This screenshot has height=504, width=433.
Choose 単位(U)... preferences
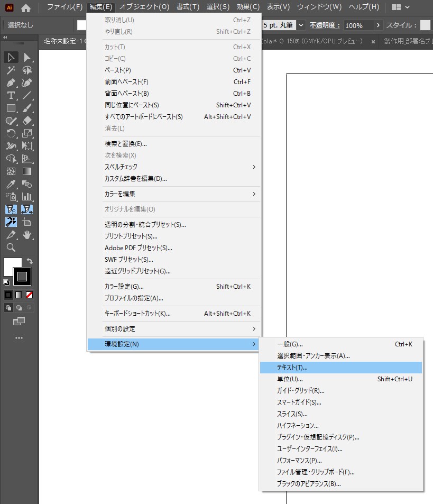click(x=341, y=379)
